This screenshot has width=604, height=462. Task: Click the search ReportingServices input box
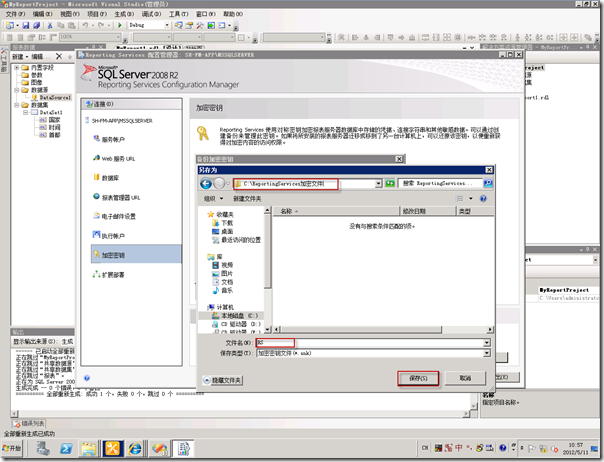pos(440,183)
